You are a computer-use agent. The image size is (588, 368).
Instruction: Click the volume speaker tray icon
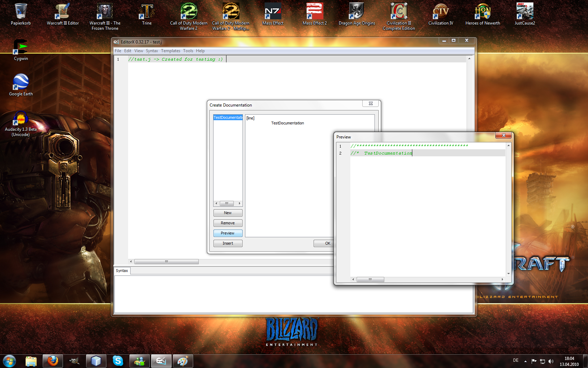(x=551, y=361)
